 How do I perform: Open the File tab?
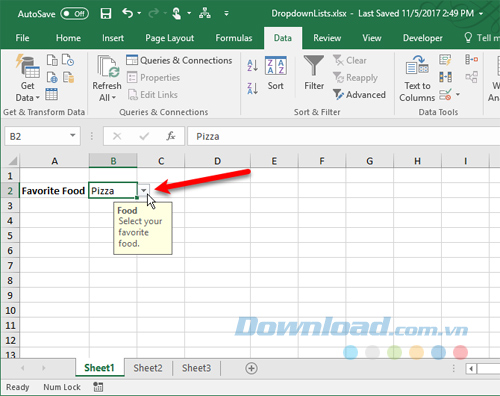[22, 38]
